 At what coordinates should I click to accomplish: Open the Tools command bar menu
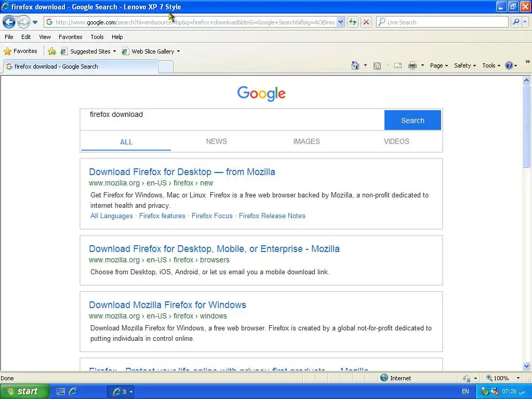point(491,65)
